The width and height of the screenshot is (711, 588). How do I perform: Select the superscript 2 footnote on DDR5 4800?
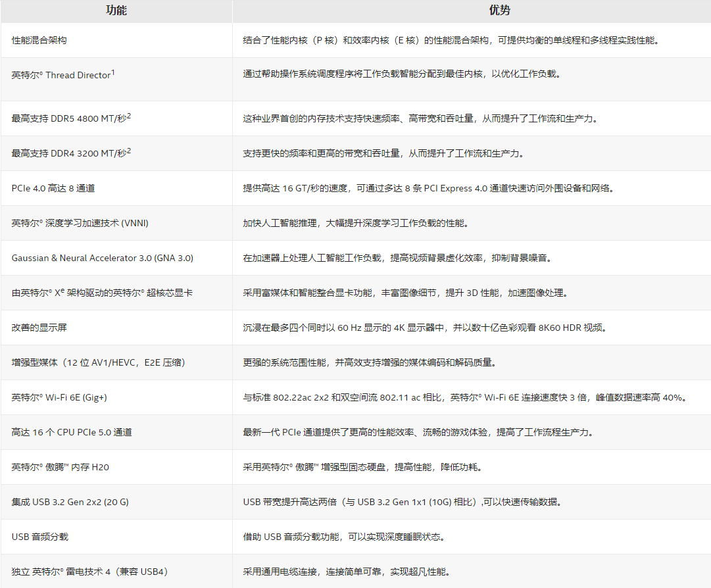click(128, 114)
